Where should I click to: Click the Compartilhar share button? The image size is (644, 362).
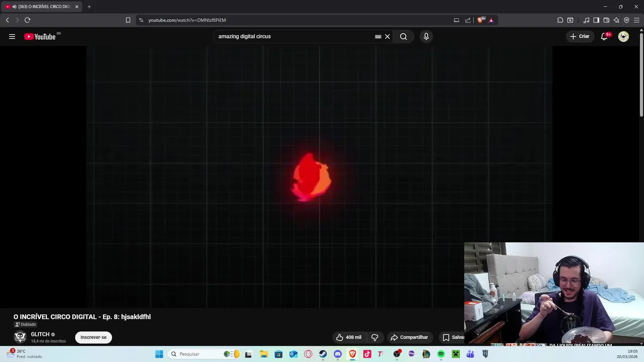point(409,337)
